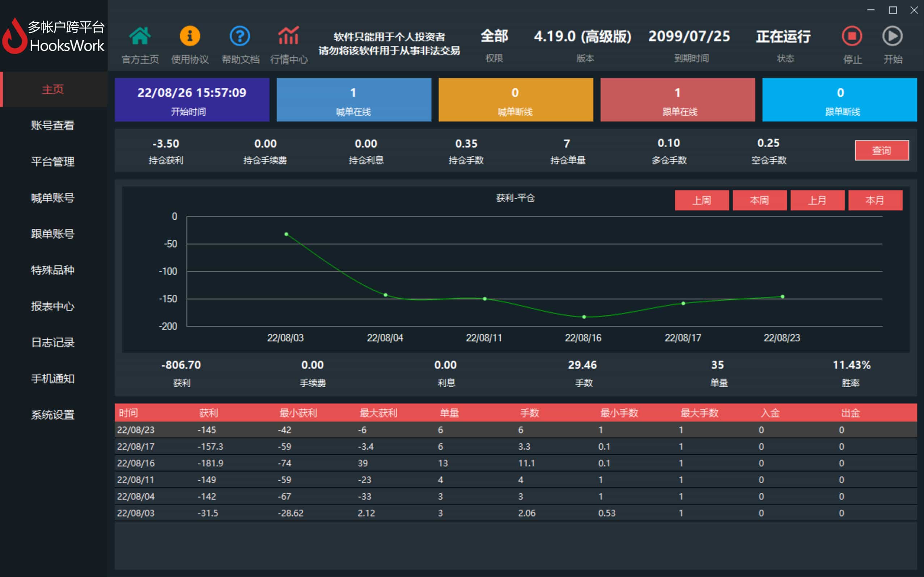Viewport: 924px width, 577px height.
Task: Click the 2099/07/25 expiry date
Action: click(689, 36)
